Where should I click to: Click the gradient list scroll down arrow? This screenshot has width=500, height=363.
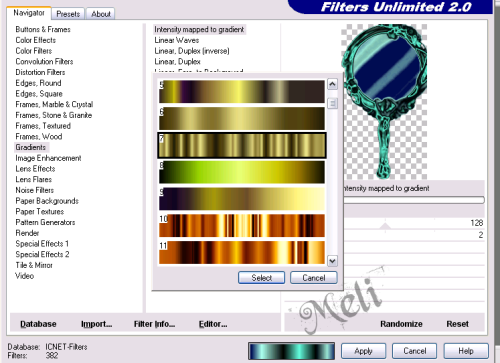(332, 261)
